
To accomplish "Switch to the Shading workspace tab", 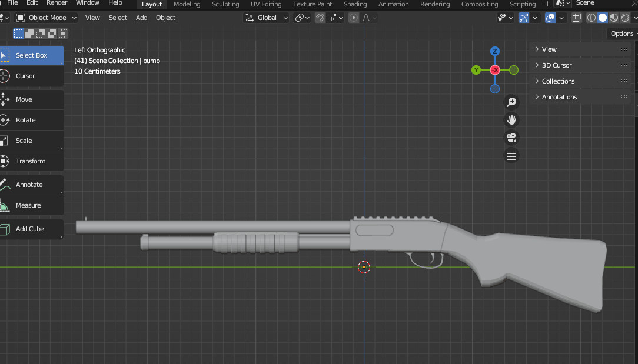I will point(355,4).
